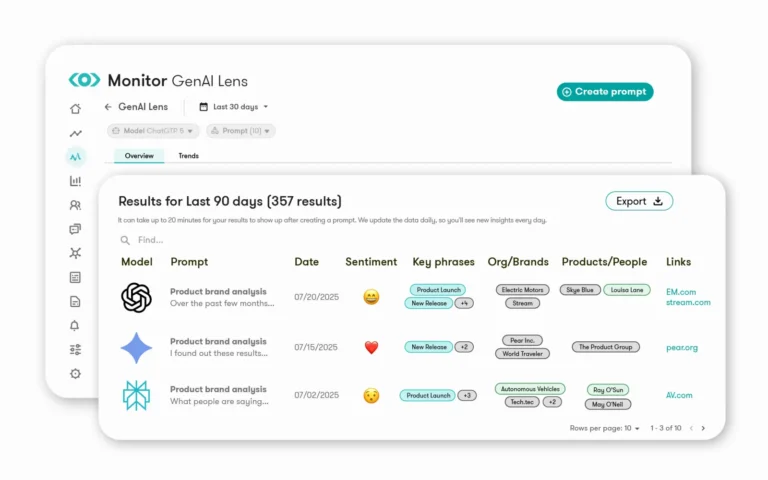This screenshot has width=768, height=480.
Task: Open the trend line icon in sidebar
Action: (75, 133)
